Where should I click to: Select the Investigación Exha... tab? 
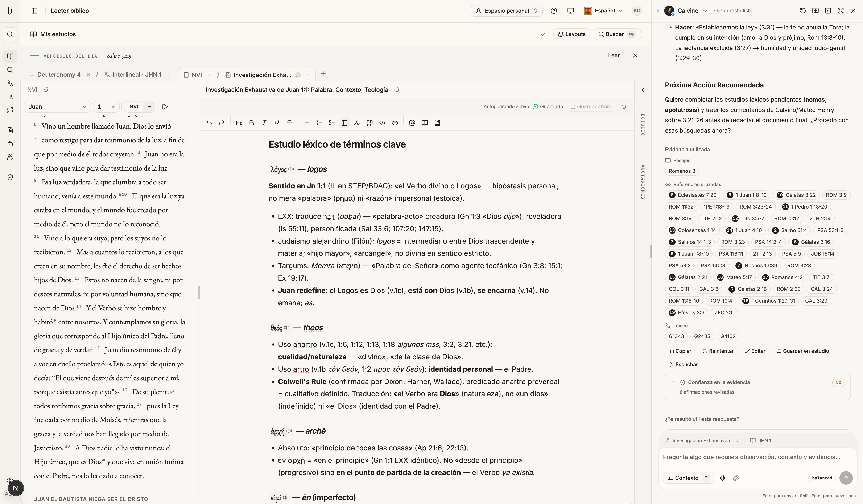[x=259, y=75]
